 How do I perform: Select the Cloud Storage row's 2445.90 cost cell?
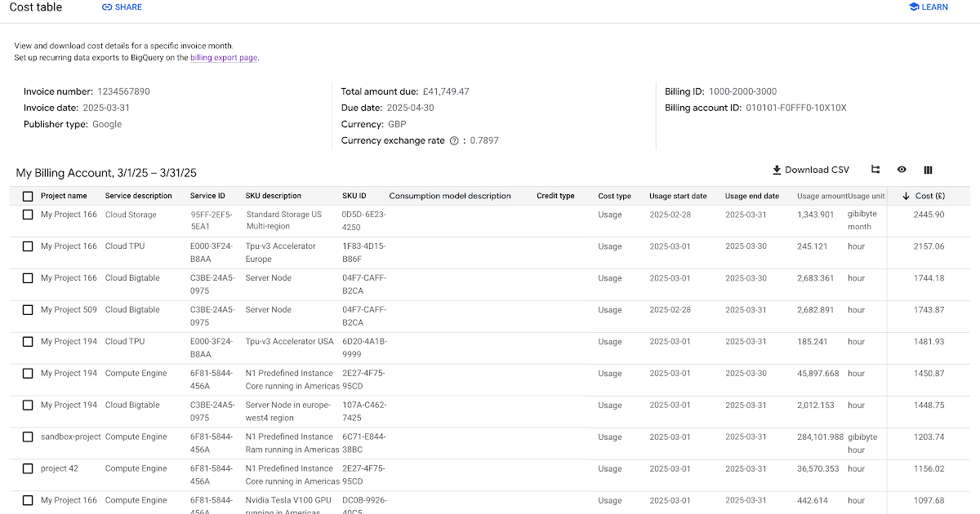929,215
